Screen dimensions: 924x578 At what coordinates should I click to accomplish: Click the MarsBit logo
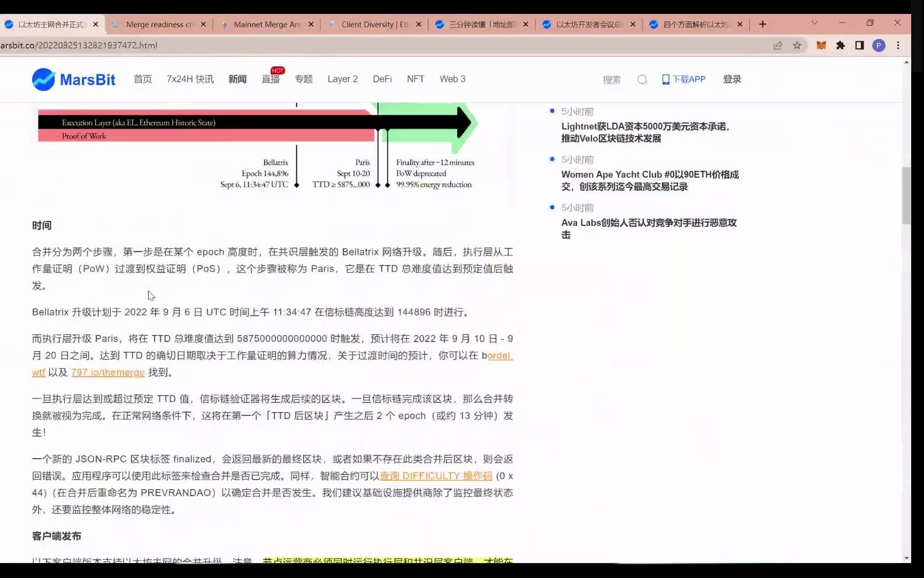tap(74, 79)
